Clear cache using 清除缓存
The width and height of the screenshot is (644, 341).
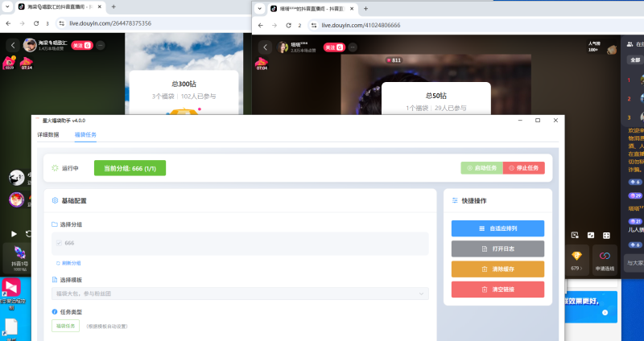tap(498, 269)
